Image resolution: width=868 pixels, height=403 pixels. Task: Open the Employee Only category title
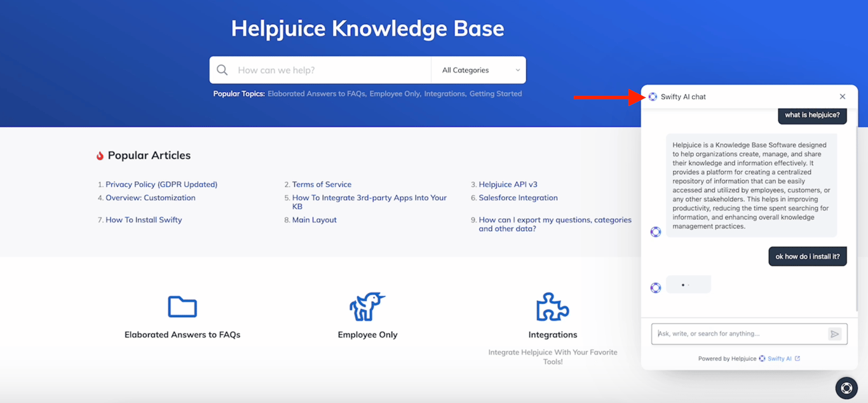click(x=367, y=335)
